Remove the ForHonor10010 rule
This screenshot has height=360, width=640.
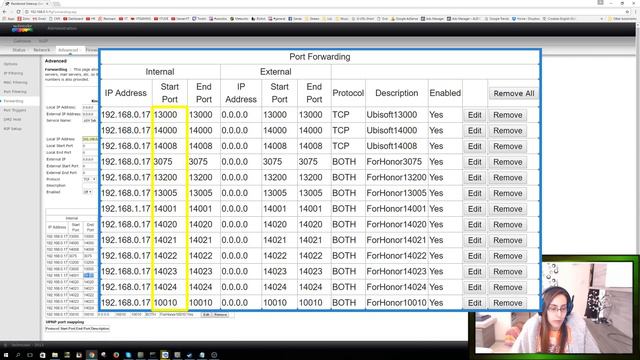tap(507, 303)
